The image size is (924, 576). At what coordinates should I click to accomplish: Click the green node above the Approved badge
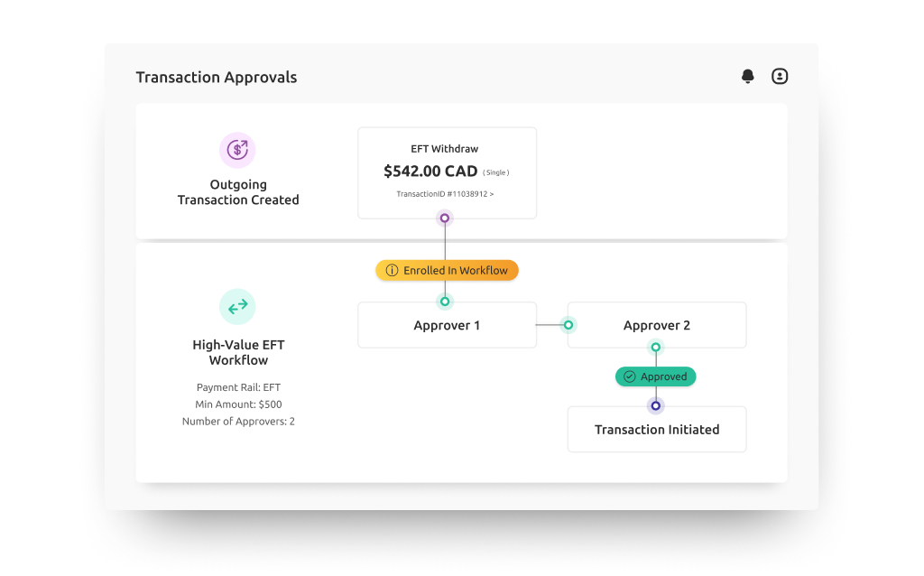(656, 348)
